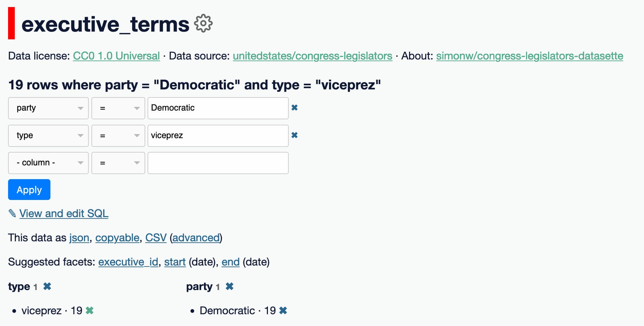Open the party column filter dropdown
Viewport: 644px width, 326px height.
click(x=48, y=108)
